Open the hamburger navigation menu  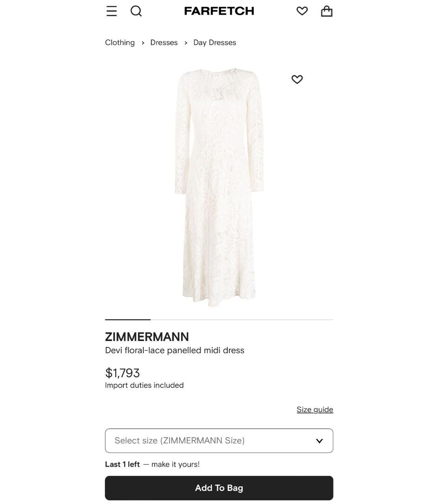111,11
